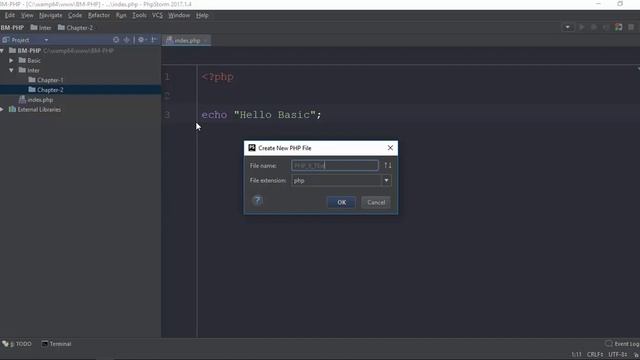Click the Terminal tool window icon
The image size is (640, 360).
coord(45,344)
